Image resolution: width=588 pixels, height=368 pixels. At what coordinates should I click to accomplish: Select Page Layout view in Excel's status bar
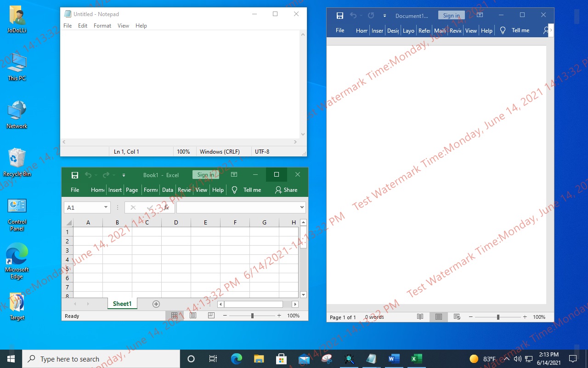[192, 316]
